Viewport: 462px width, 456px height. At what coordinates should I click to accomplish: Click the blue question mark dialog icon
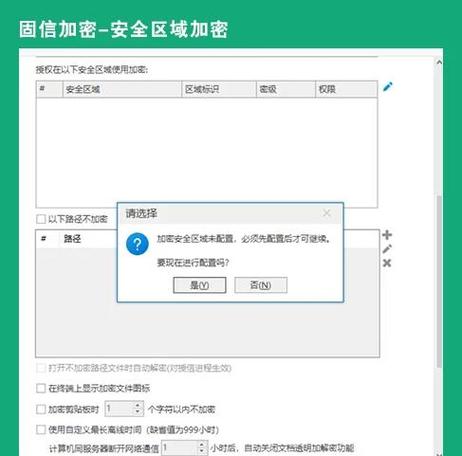(137, 244)
